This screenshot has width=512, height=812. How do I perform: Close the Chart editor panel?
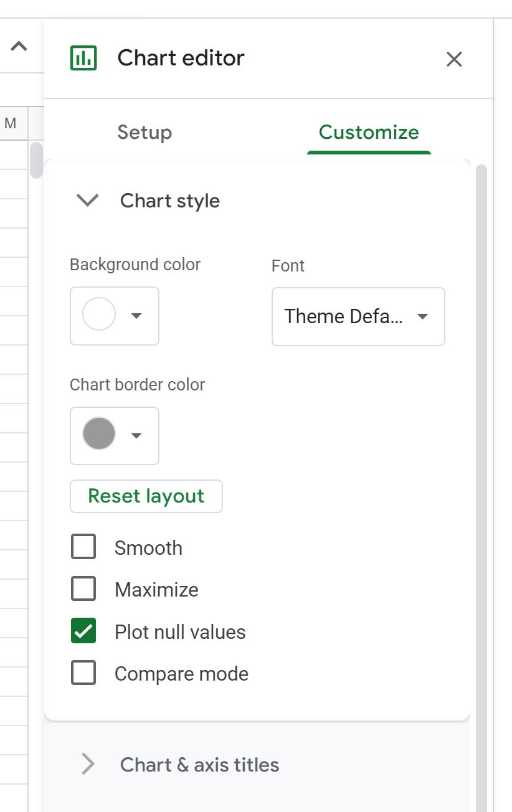tap(454, 59)
